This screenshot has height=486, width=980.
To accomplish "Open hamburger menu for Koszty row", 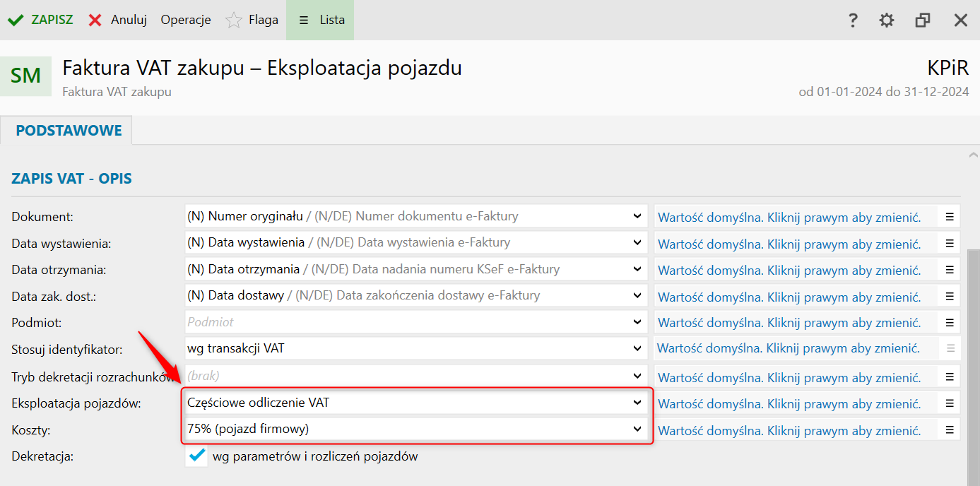I will click(950, 429).
